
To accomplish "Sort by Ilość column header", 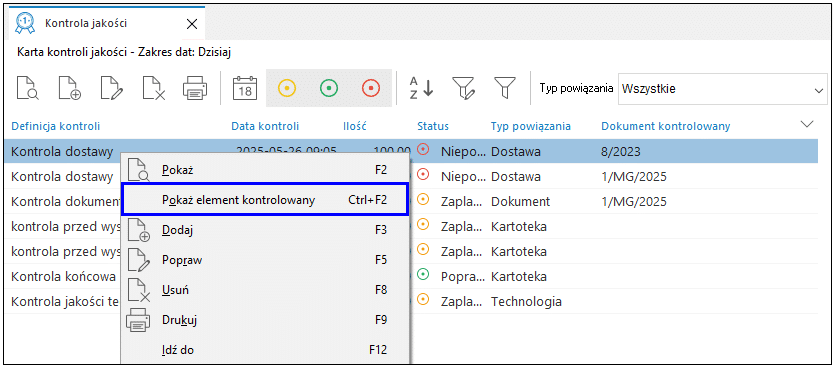I will point(356,127).
